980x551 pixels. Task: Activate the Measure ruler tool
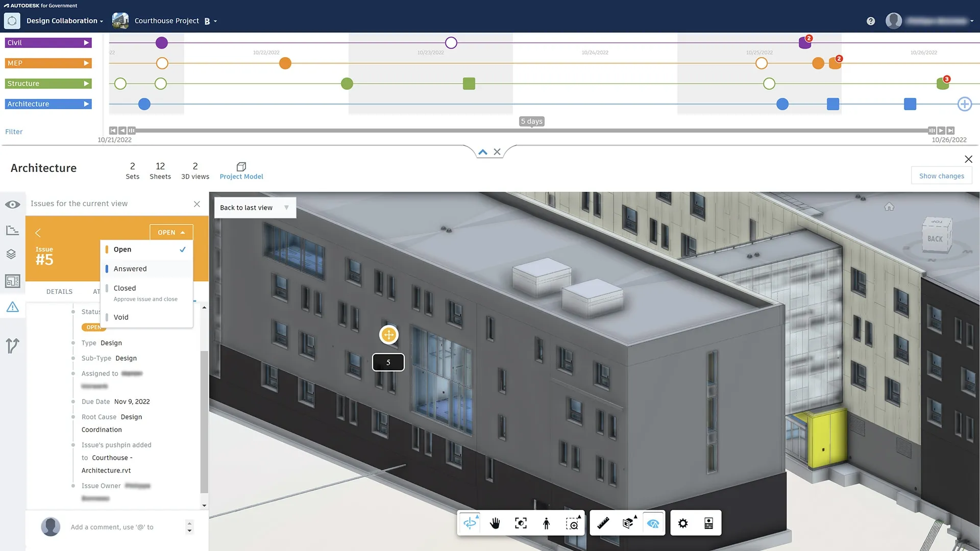603,523
